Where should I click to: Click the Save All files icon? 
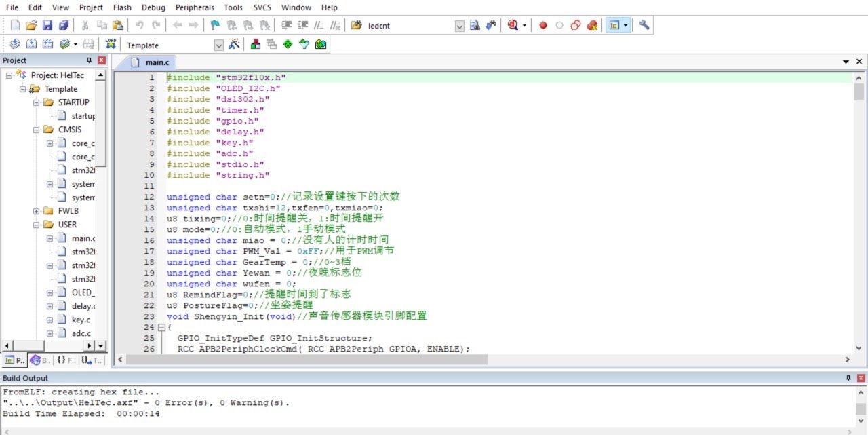(63, 26)
